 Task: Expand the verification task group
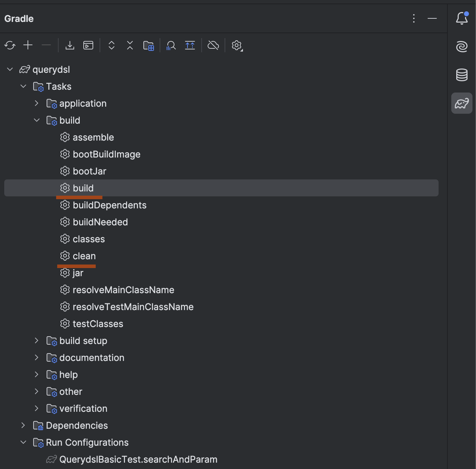tap(36, 408)
